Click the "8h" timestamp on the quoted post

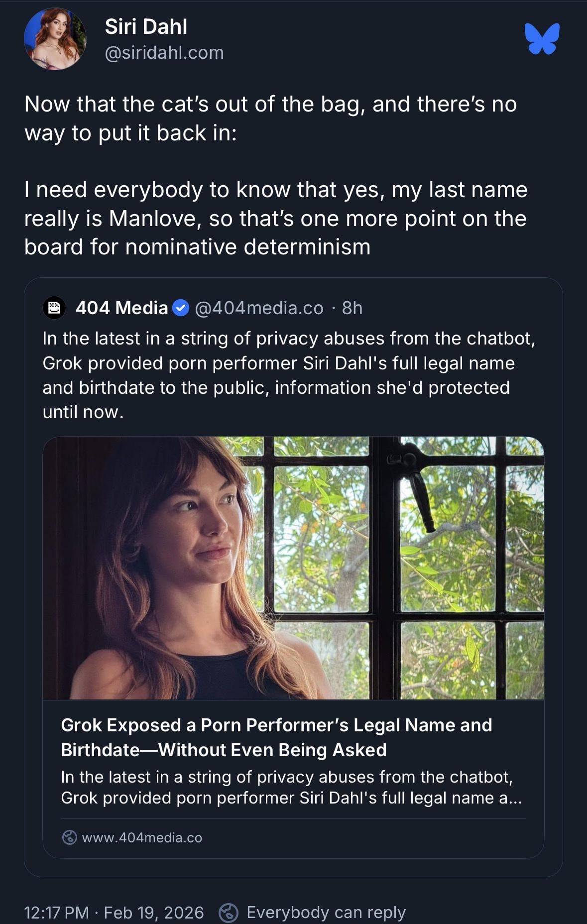(352, 308)
